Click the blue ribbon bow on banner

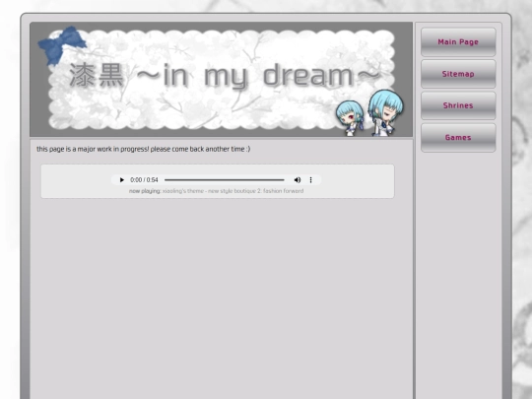(x=62, y=44)
